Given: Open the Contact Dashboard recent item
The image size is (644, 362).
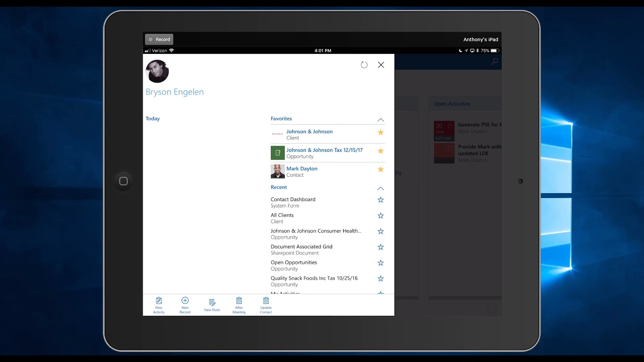Looking at the screenshot, I should [293, 203].
